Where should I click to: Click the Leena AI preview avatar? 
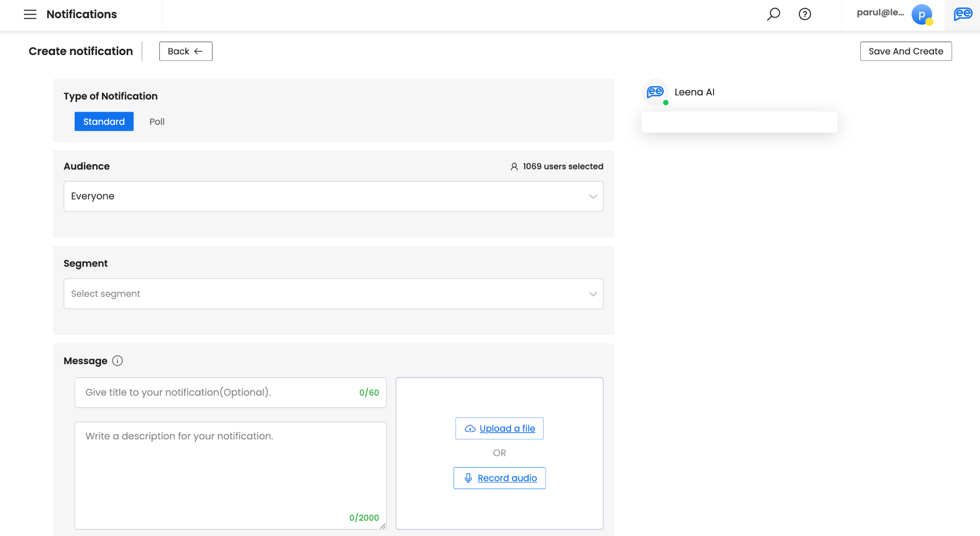[x=655, y=92]
